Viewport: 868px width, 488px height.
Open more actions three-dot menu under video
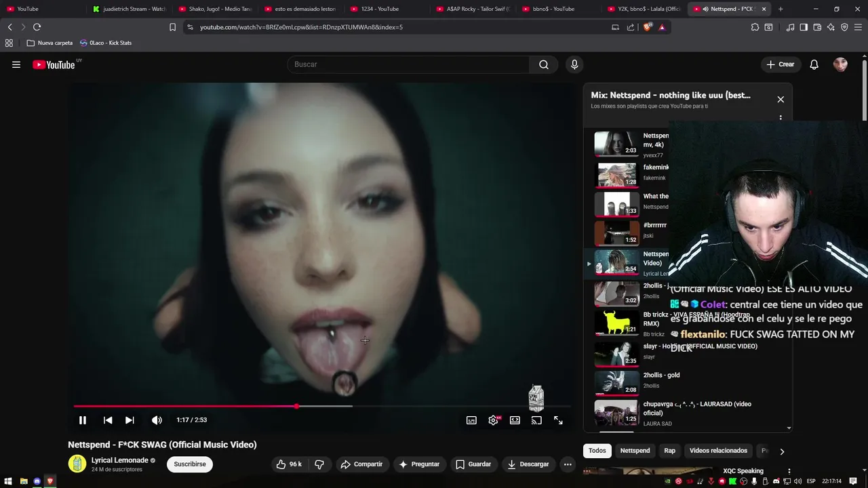coord(568,464)
